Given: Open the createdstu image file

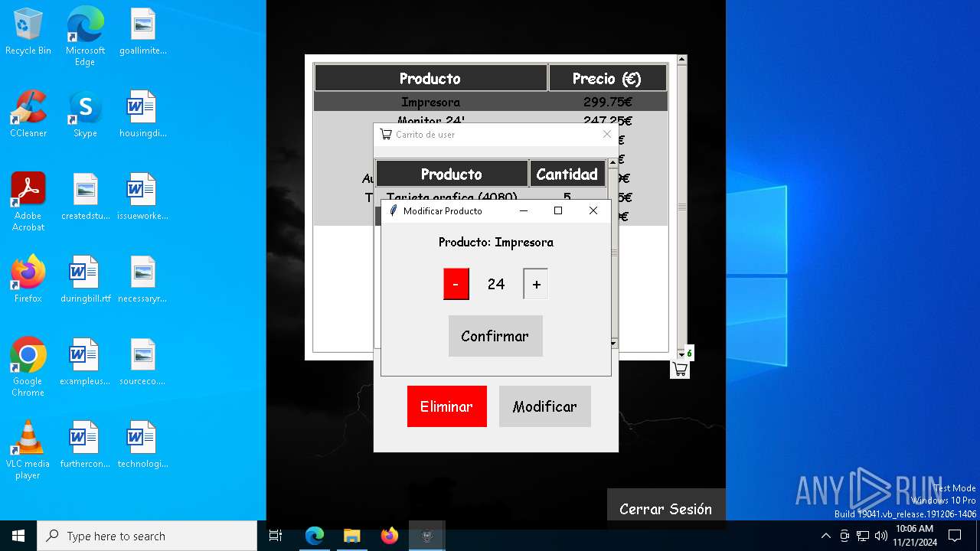Looking at the screenshot, I should click(85, 196).
